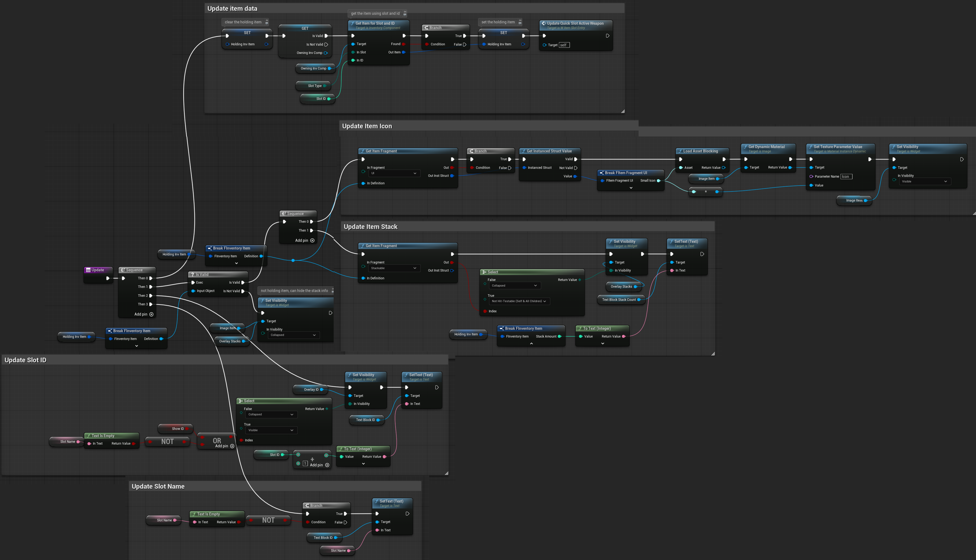Expand To Text (Integer) node in Update Slot ID
This screenshot has height=560, width=976.
point(363,464)
